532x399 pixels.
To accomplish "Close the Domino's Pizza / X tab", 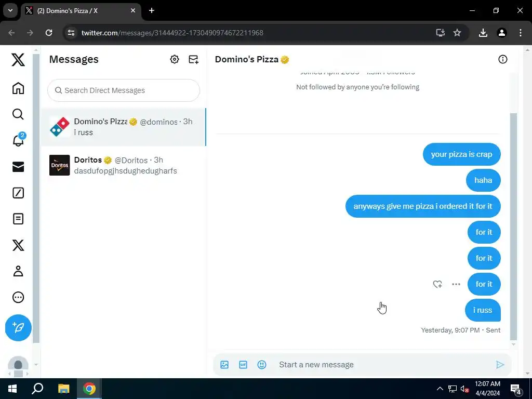I will [133, 10].
